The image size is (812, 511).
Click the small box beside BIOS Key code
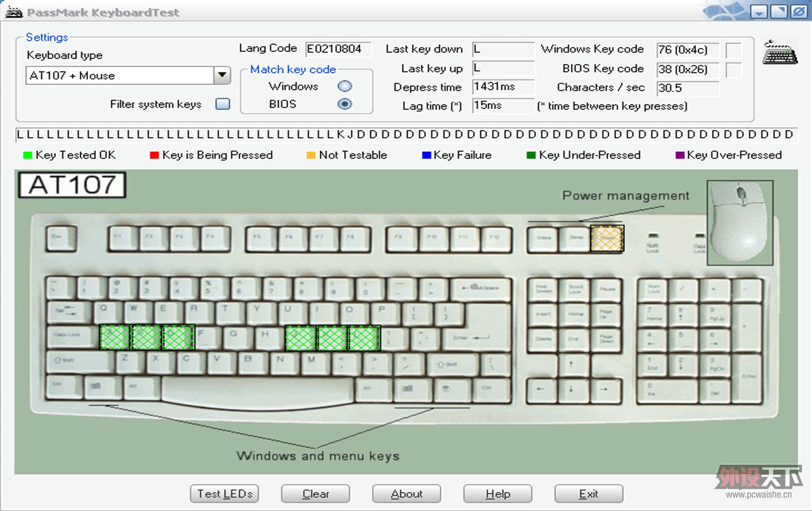[733, 70]
